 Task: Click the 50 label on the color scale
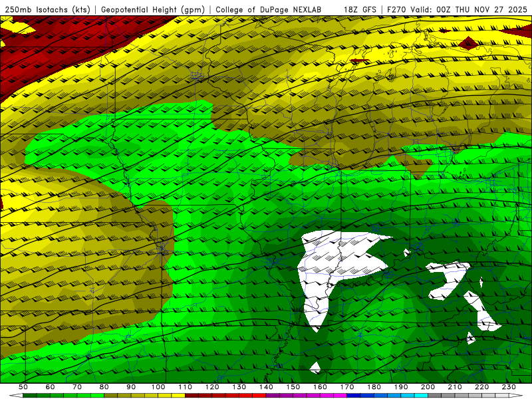tap(23, 387)
